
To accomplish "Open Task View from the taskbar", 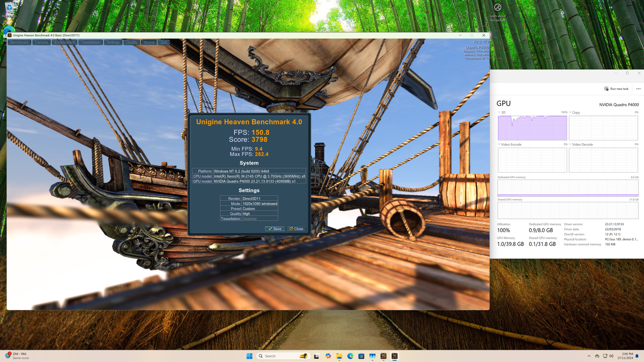I will point(317,356).
